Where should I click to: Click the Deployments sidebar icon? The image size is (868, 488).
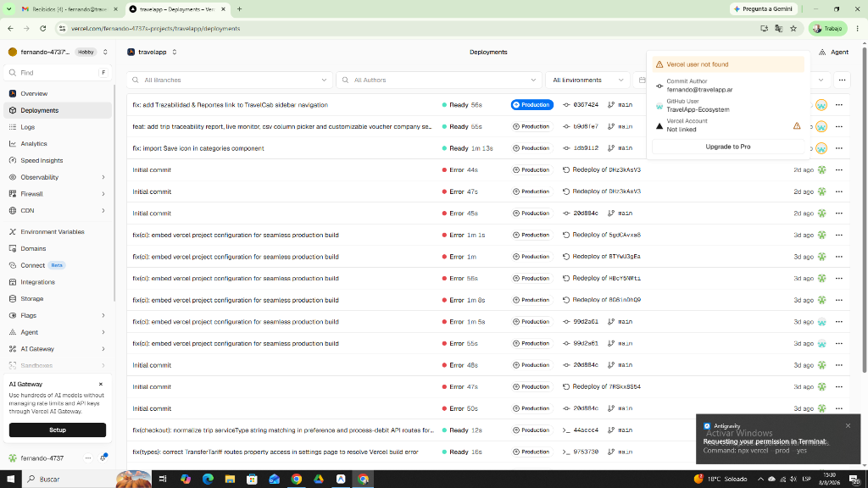coord(13,111)
